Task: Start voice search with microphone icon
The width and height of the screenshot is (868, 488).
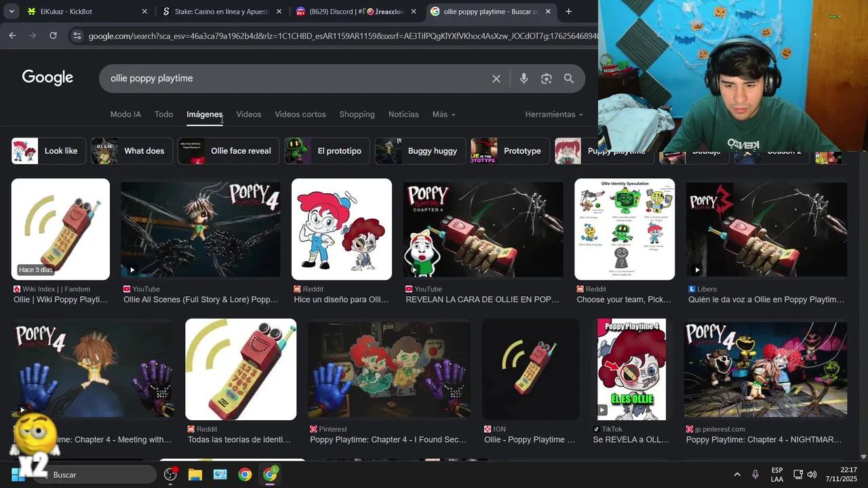Action: (524, 79)
